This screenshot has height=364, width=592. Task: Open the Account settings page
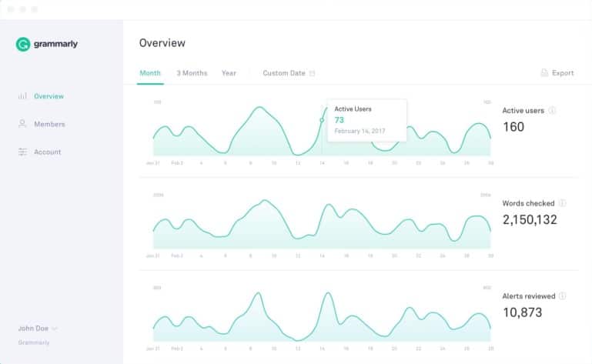point(47,152)
